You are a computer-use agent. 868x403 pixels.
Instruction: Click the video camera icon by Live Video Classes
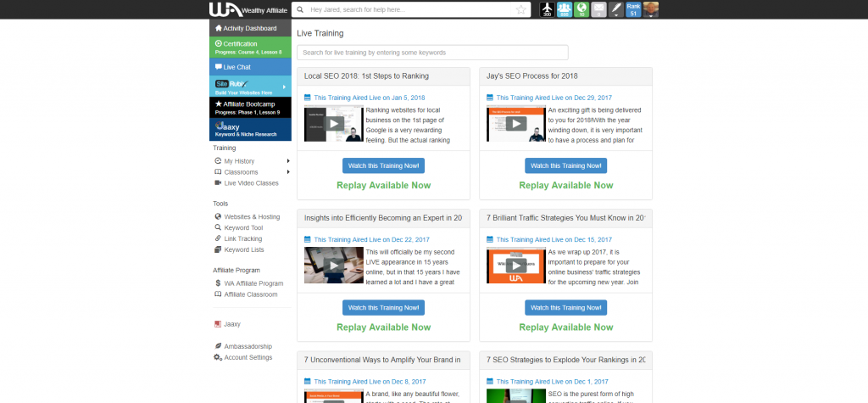tap(218, 183)
